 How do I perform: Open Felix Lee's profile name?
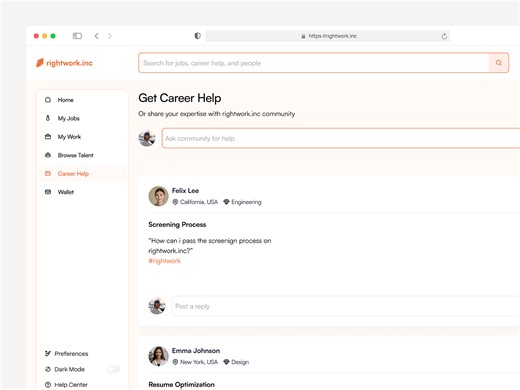185,191
